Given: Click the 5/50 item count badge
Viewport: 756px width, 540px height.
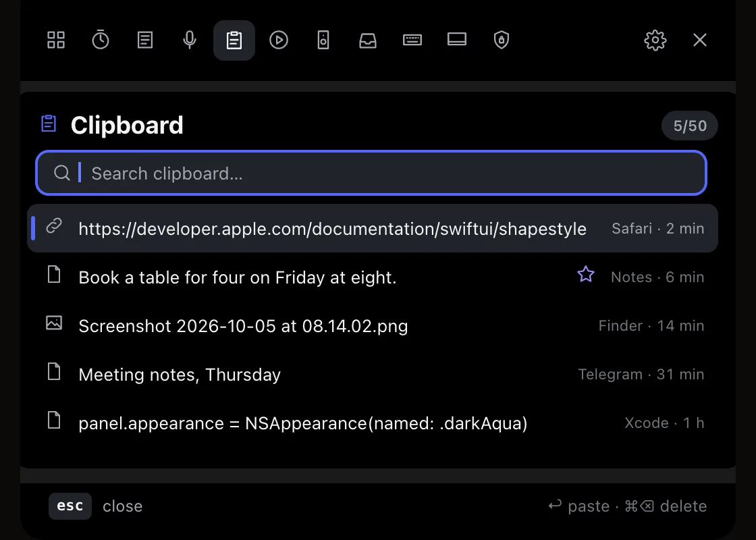Looking at the screenshot, I should pyautogui.click(x=690, y=126).
